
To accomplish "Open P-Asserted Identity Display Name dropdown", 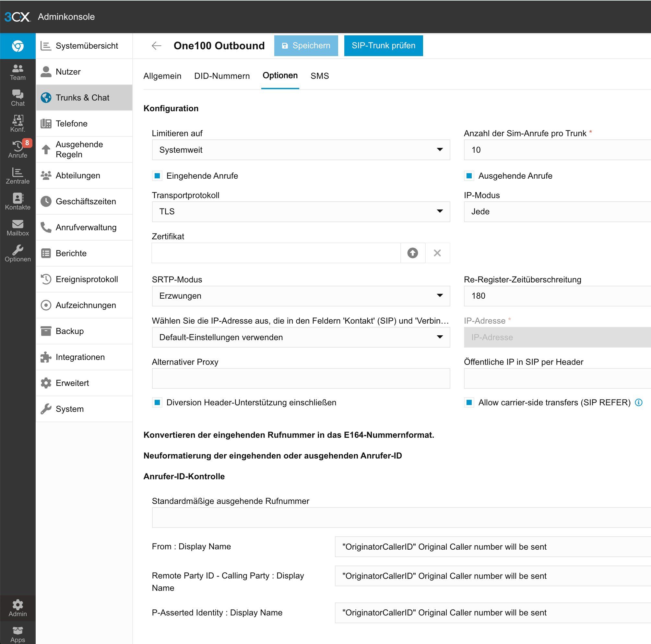I will [x=493, y=613].
